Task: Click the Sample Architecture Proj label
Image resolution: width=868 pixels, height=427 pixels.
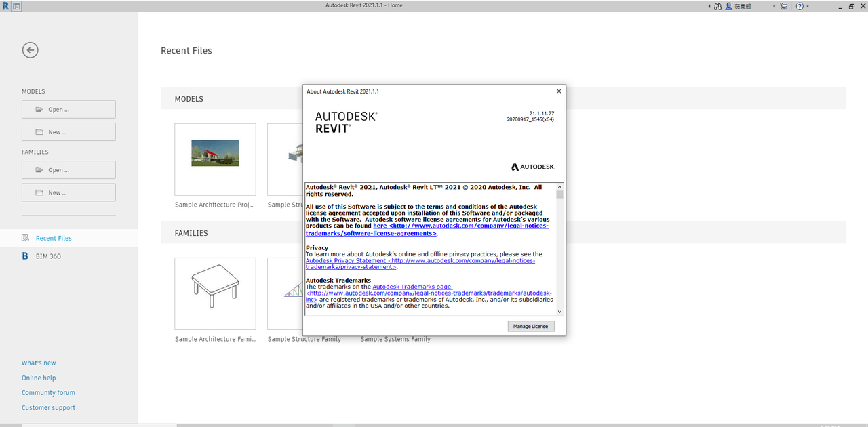Action: tap(215, 205)
